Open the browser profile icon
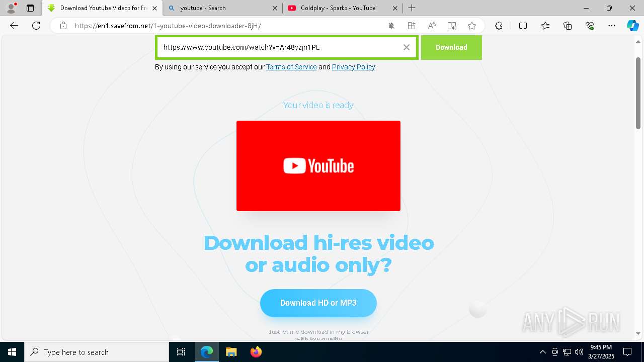Screen dimensions: 644x362 (11, 8)
